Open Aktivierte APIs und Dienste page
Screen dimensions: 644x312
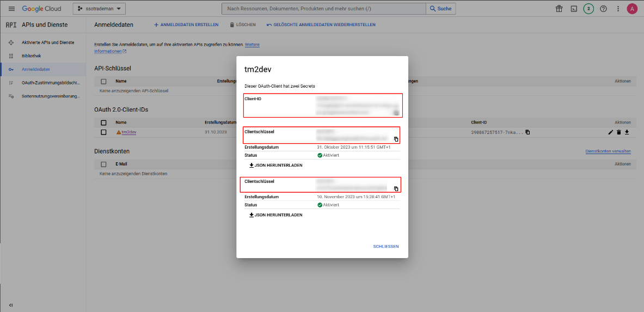tap(47, 42)
